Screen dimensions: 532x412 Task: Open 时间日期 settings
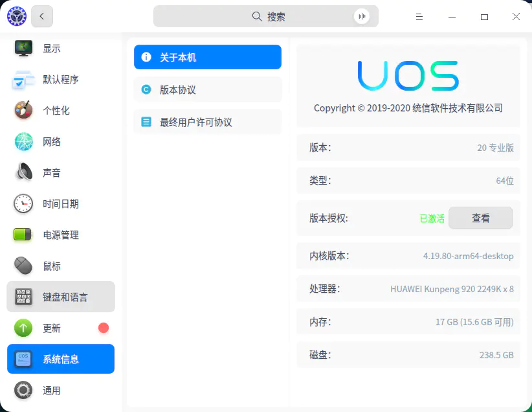point(61,204)
